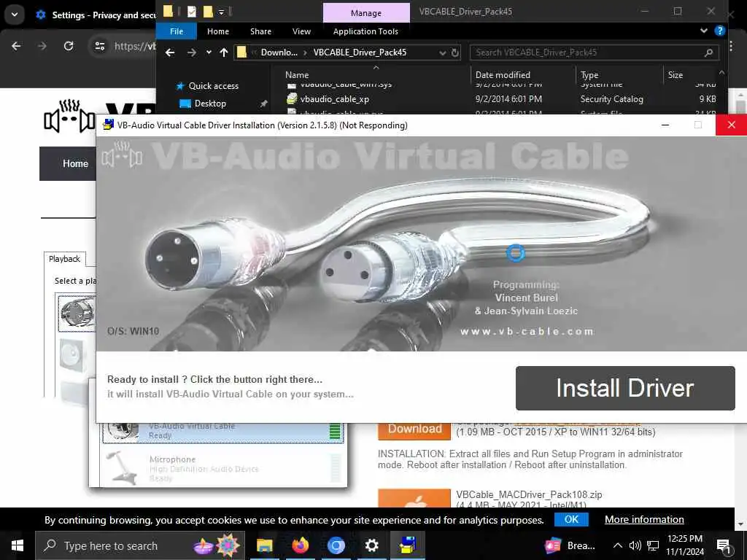Select the Settings - Privacy and security browser tab

coord(96,15)
